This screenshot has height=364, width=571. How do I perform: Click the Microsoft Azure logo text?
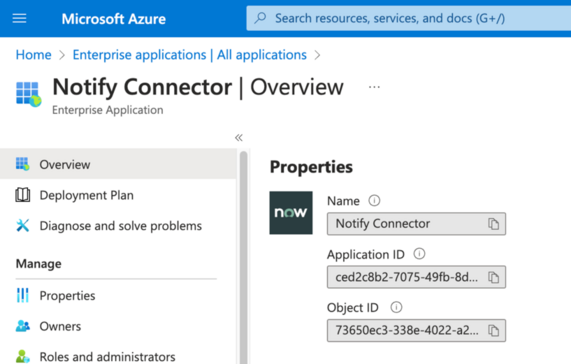click(x=114, y=19)
